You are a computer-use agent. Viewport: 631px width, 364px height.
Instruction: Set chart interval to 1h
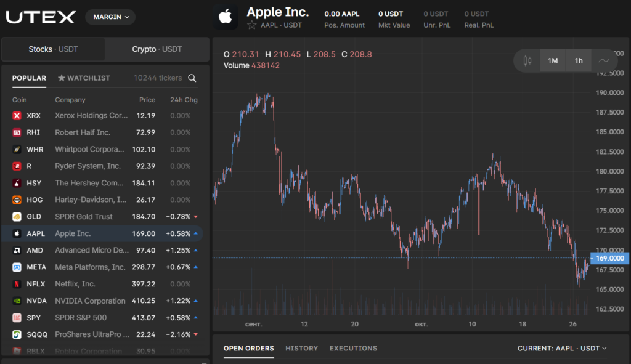point(579,60)
